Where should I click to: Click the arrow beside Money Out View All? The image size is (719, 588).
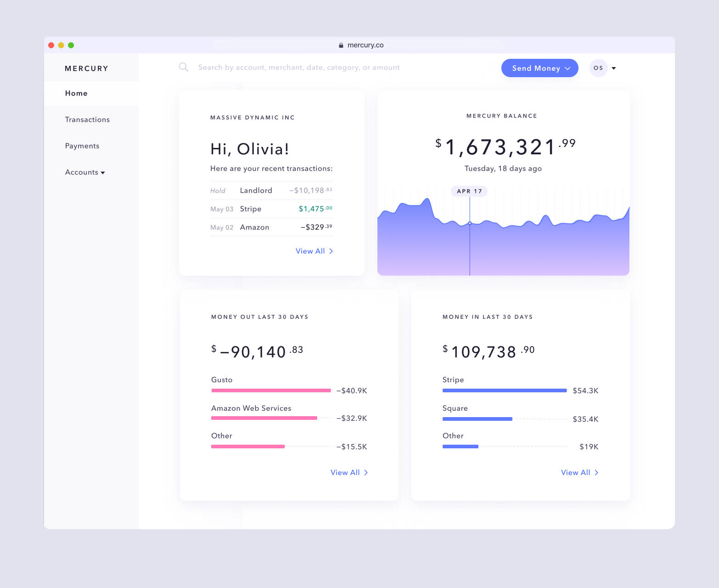tap(366, 472)
